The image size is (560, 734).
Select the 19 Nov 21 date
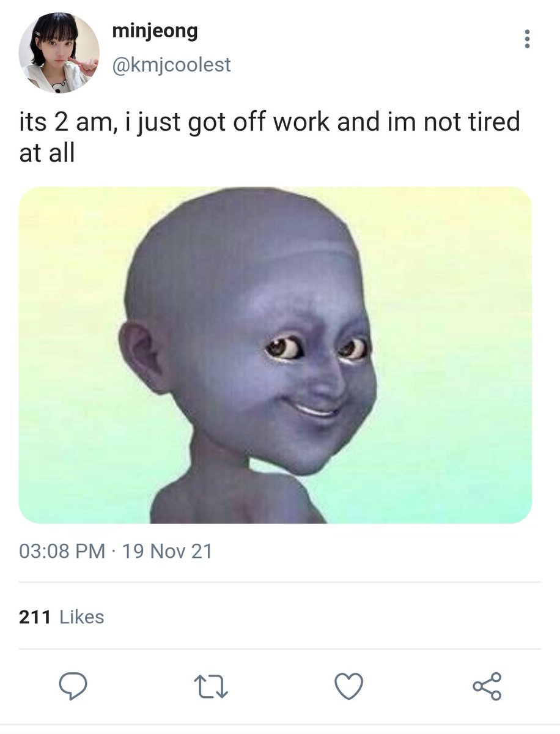(x=167, y=552)
